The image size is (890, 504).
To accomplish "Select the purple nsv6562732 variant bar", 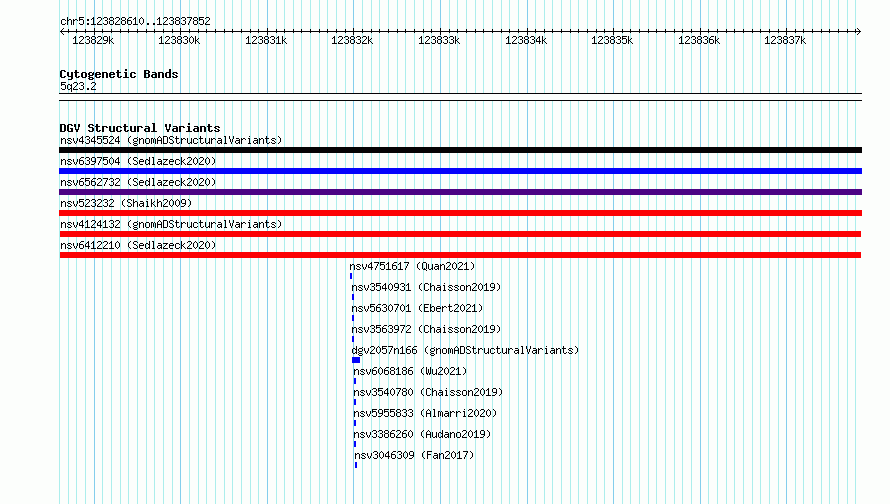I will (x=460, y=192).
